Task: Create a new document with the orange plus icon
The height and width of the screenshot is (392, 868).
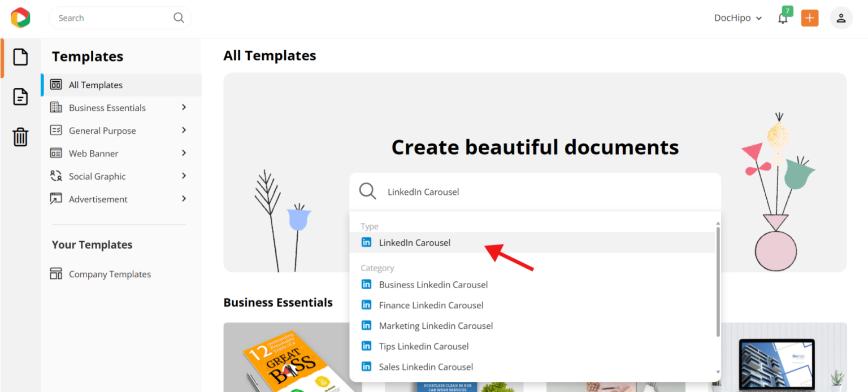Action: [810, 18]
